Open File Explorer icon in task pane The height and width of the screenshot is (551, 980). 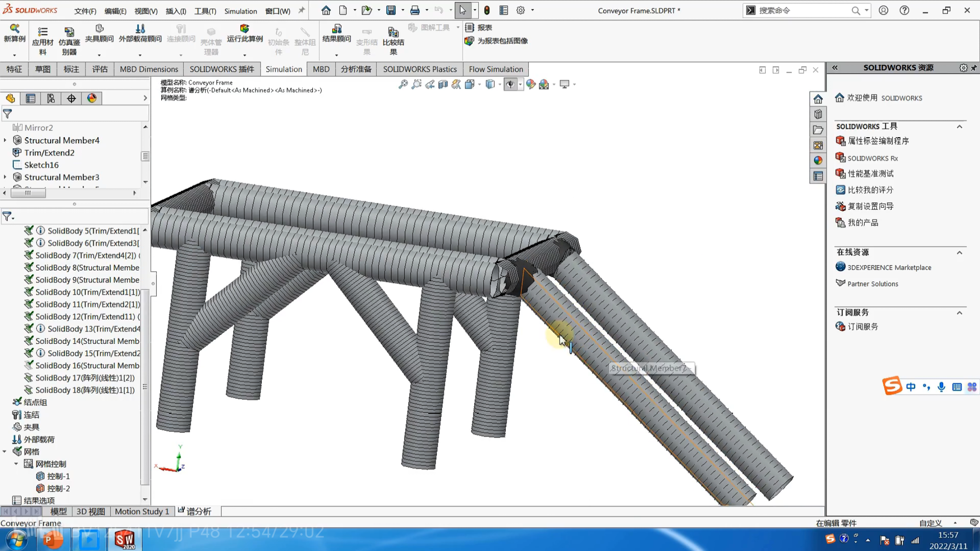click(x=818, y=129)
